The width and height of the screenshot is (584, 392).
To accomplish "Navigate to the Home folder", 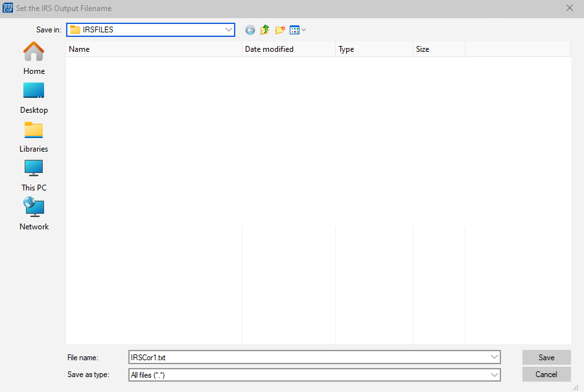I will point(33,58).
